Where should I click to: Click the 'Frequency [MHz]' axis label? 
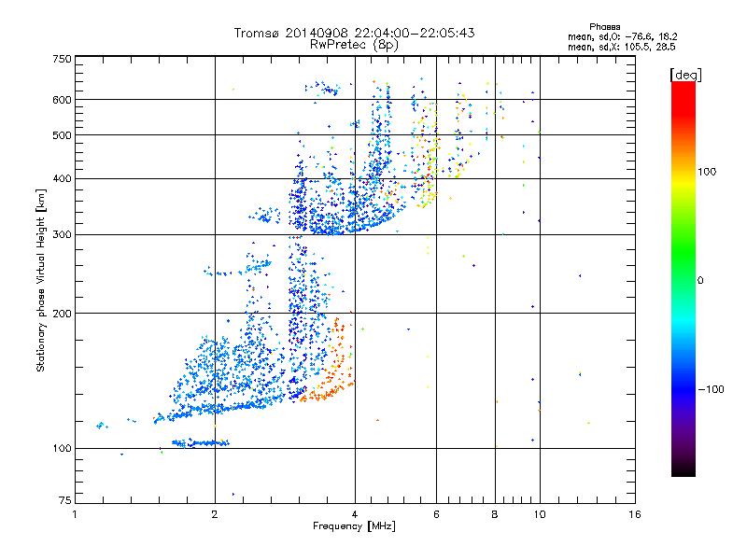click(354, 526)
